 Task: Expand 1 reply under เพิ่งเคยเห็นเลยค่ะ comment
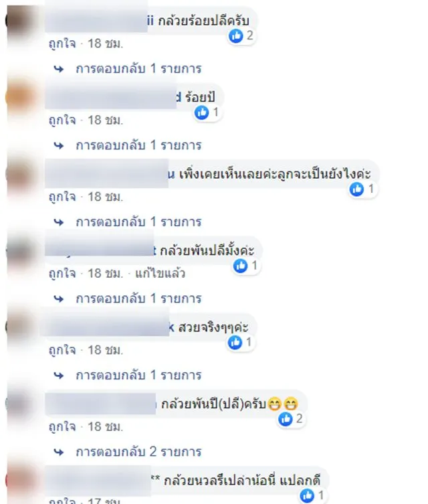138,222
